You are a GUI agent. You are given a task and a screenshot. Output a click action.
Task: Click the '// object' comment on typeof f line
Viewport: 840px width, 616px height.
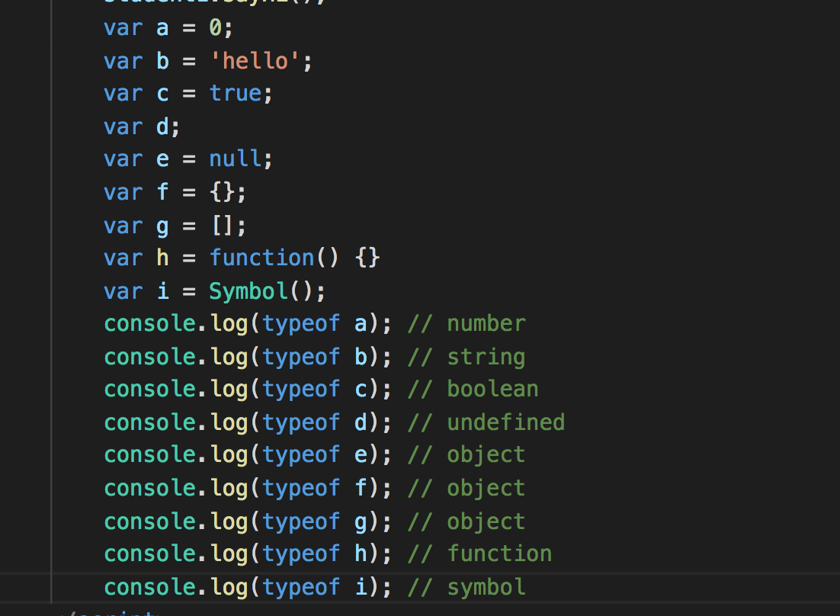[x=466, y=489]
